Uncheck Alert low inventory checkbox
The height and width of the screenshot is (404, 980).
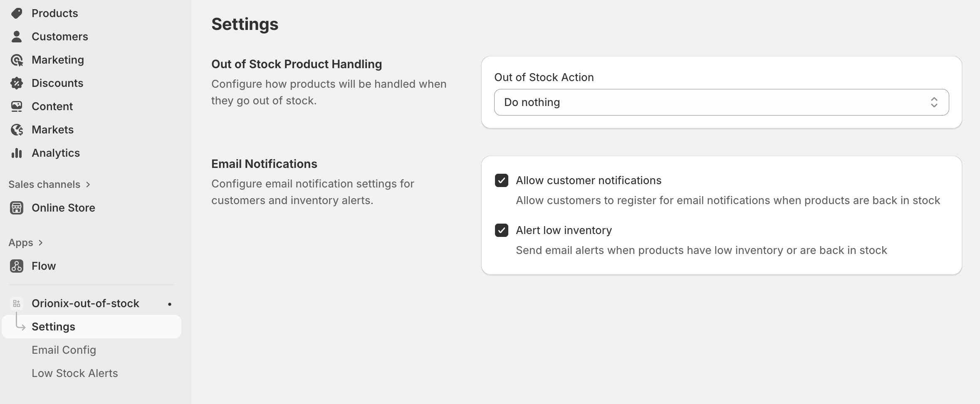pos(502,230)
